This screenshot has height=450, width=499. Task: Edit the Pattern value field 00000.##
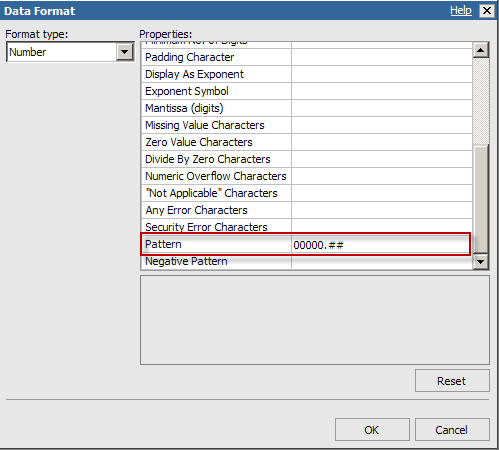(x=380, y=245)
